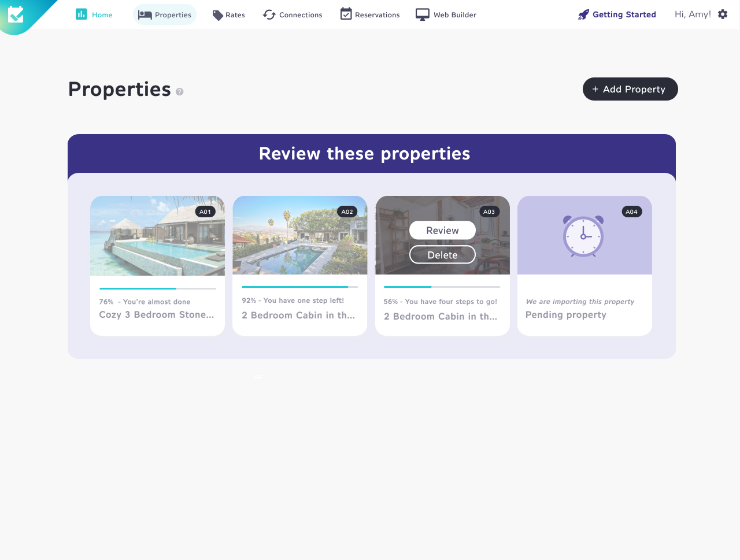Click A02 title '2 Bedroom Cabin in th...'
The image size is (740, 560).
click(x=298, y=315)
